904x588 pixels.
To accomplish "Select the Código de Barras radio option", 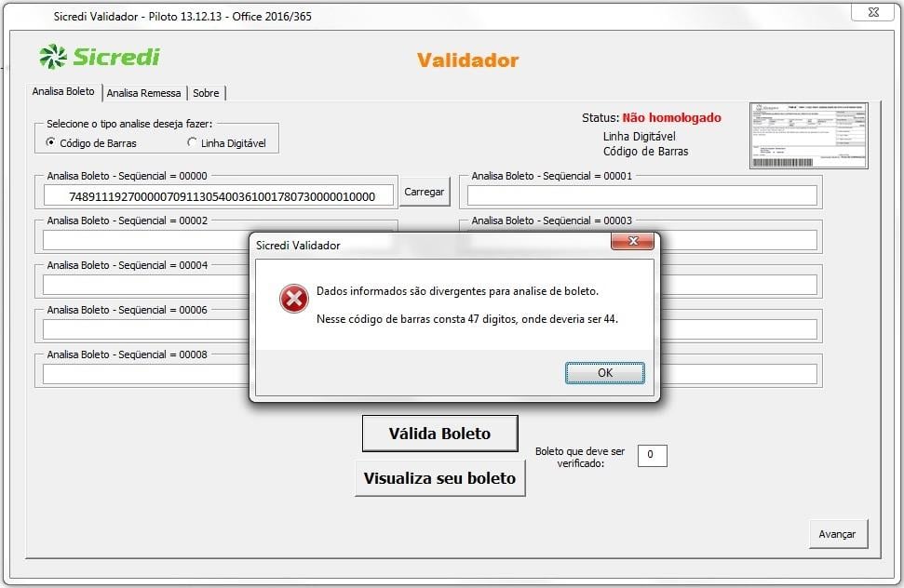I will click(91, 143).
